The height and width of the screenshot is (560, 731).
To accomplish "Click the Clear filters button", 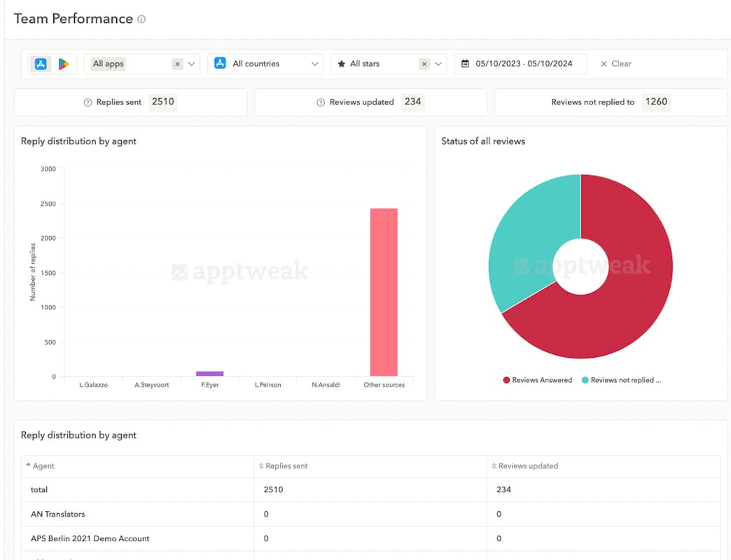I will tap(615, 64).
